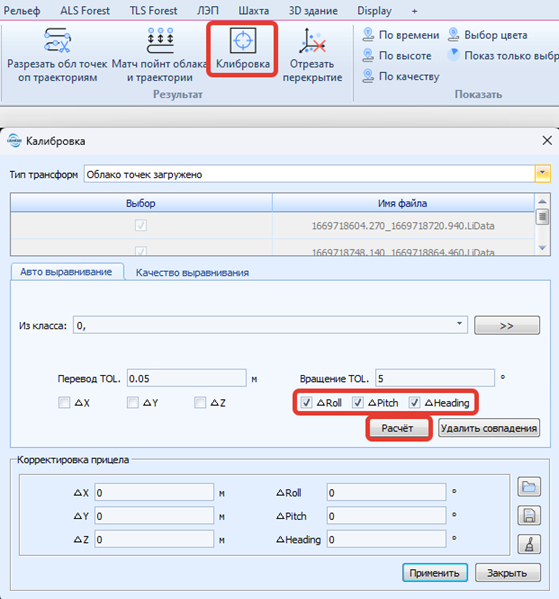Click the plus tab to add menu

pyautogui.click(x=415, y=11)
